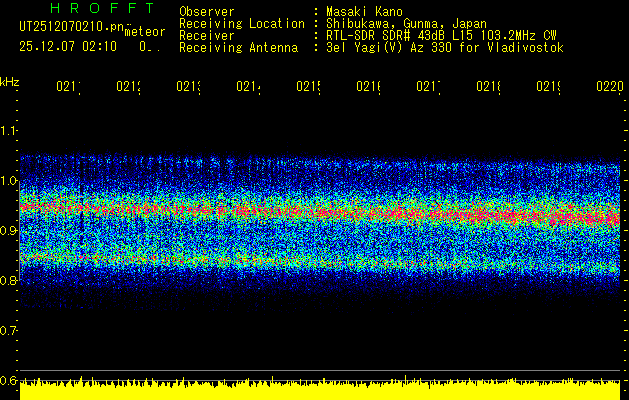Viewport: 629px width, 400px height.
Task: Click the 0.7 frequency axis tick label
Action: (x=9, y=331)
